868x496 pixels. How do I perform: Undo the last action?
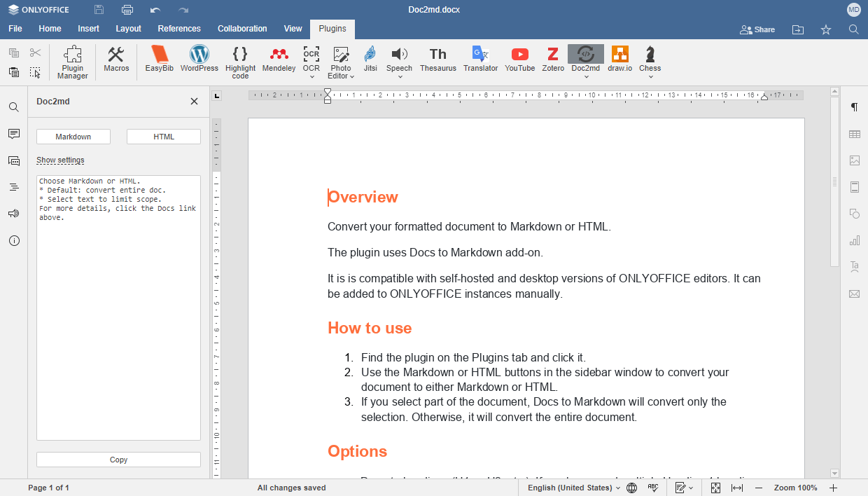coord(155,10)
